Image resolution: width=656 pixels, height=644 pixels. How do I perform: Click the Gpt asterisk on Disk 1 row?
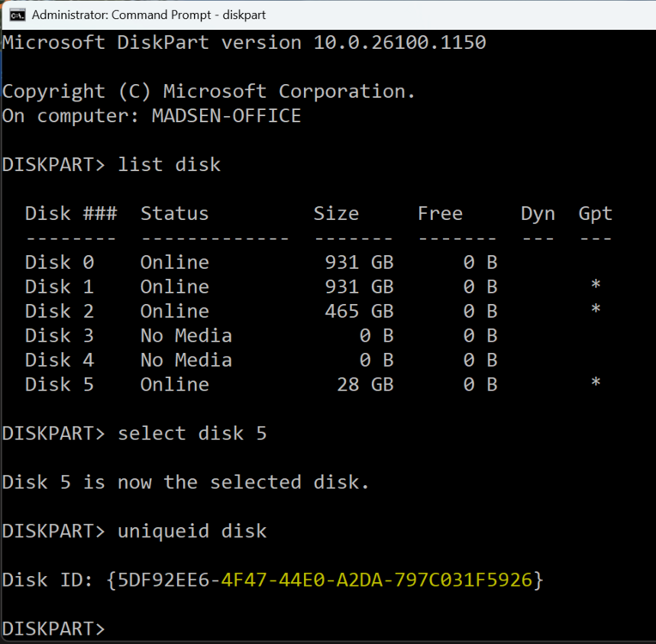click(x=596, y=284)
